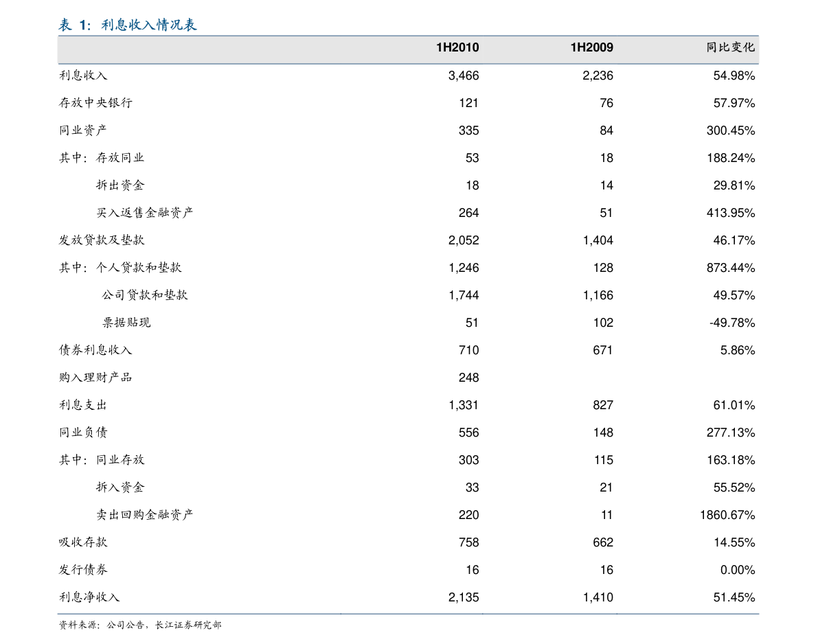Viewport: 818px width, 644px height.
Task: Select the percentage 188.24%
Action: click(x=730, y=158)
